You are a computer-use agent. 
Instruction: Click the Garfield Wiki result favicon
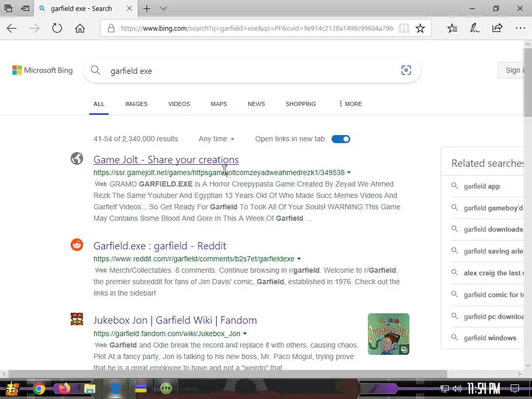[77, 319]
